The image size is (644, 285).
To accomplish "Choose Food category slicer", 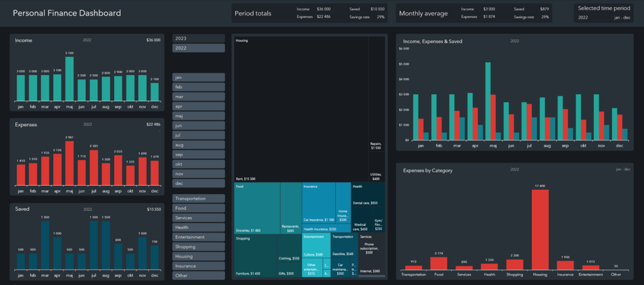I will coord(199,208).
